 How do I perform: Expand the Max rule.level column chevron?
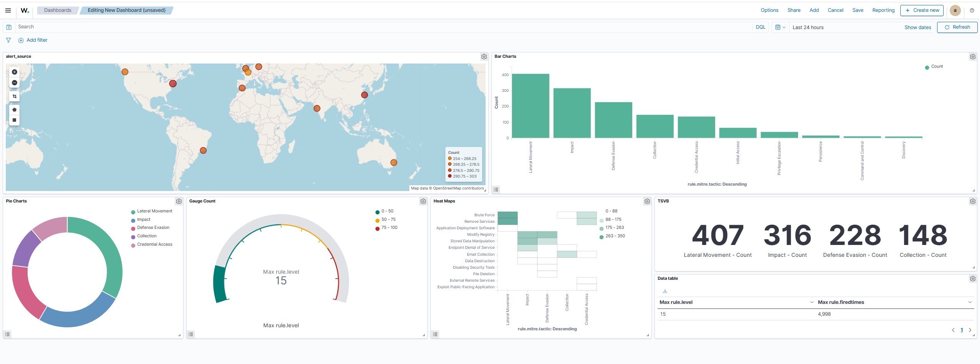(x=811, y=302)
